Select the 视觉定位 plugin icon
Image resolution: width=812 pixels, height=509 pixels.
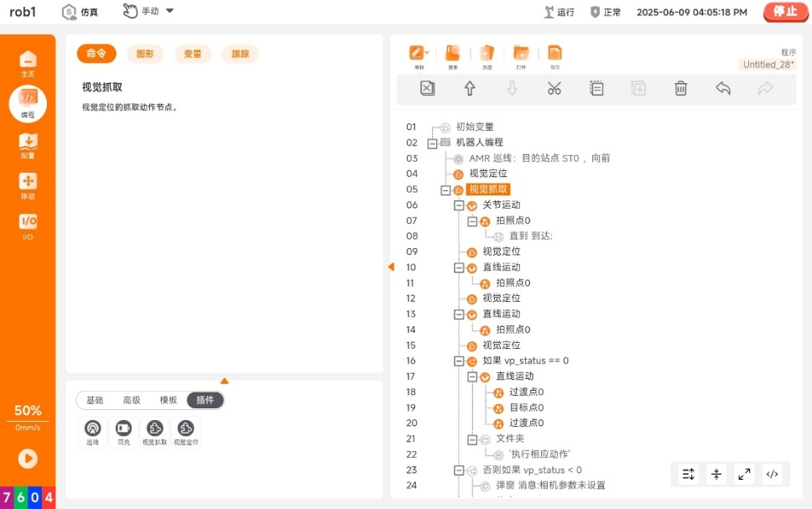coord(186,432)
